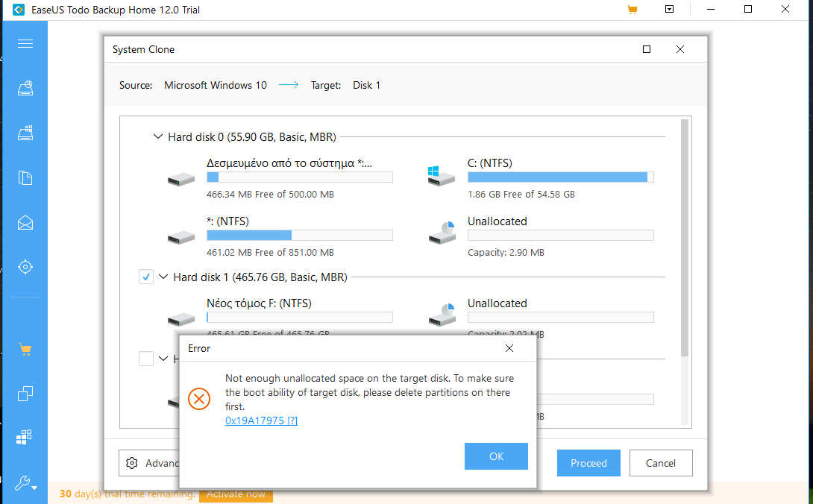Image resolution: width=813 pixels, height=504 pixels.
Task: Click the Cancel button
Action: pos(661,463)
